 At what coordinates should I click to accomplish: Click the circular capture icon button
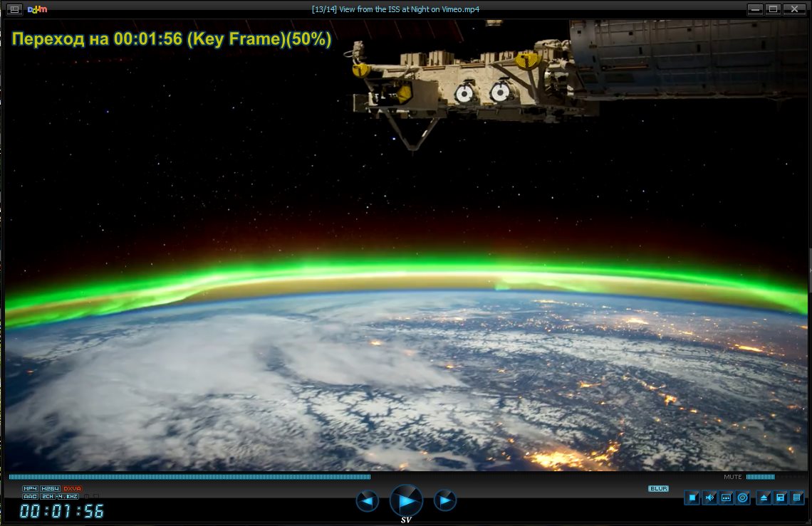tap(743, 498)
